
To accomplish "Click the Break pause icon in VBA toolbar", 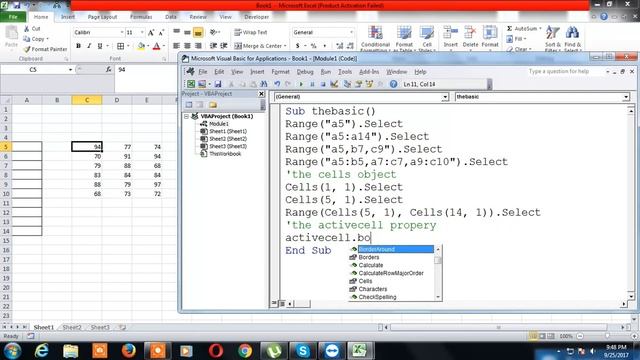I will pos(312,84).
